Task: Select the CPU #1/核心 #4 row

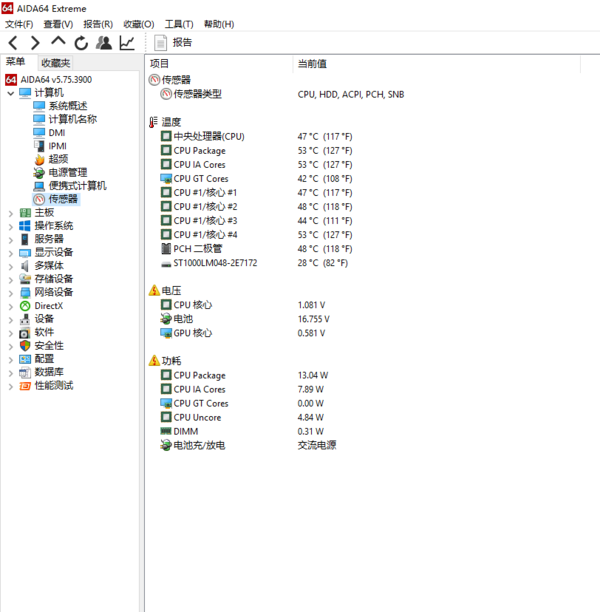Action: (256, 235)
